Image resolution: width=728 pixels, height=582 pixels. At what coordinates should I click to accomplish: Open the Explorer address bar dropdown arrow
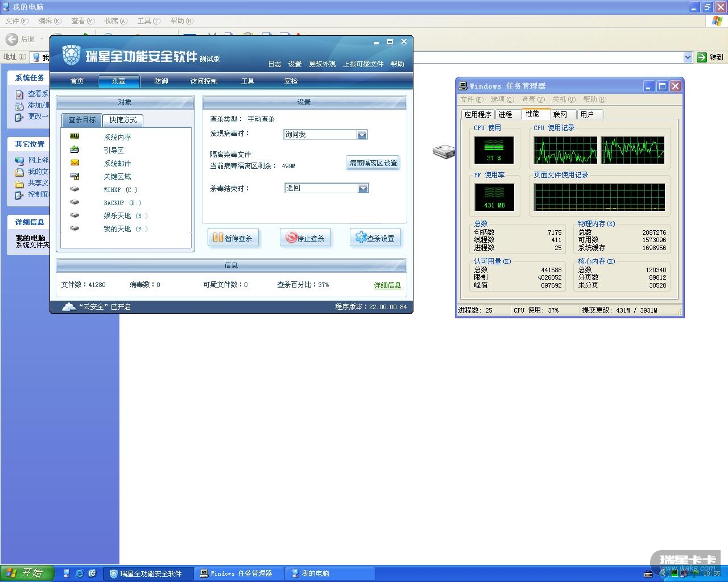[x=688, y=57]
